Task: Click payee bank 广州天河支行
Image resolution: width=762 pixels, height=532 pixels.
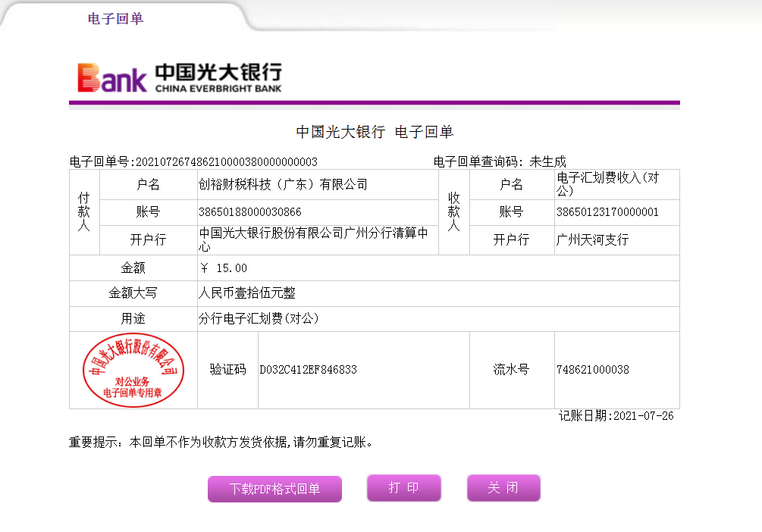Action: [592, 240]
